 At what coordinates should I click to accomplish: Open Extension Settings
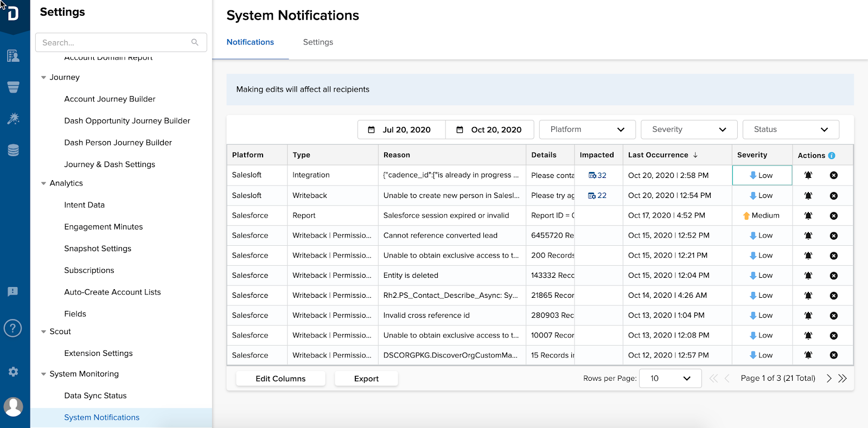tap(98, 353)
